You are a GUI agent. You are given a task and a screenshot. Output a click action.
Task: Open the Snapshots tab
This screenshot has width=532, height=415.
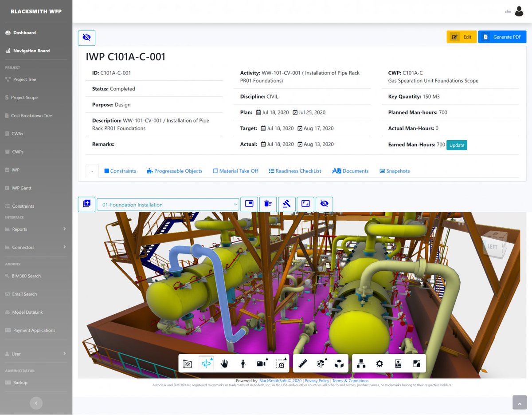tap(395, 170)
